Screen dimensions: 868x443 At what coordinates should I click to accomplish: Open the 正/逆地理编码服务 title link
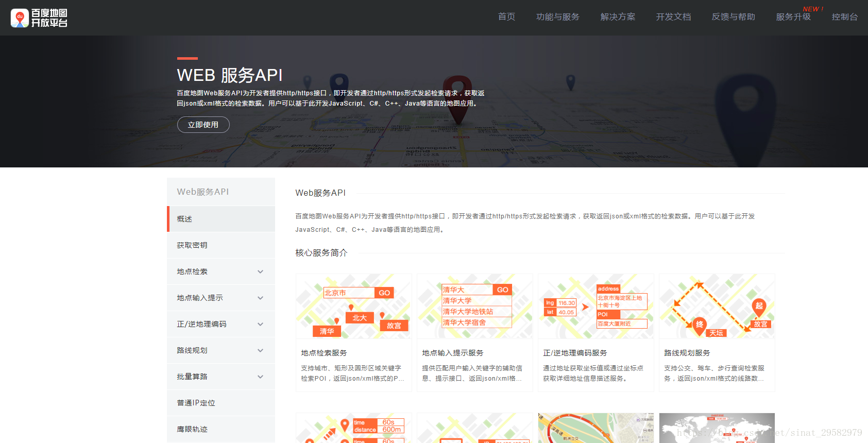click(x=575, y=353)
